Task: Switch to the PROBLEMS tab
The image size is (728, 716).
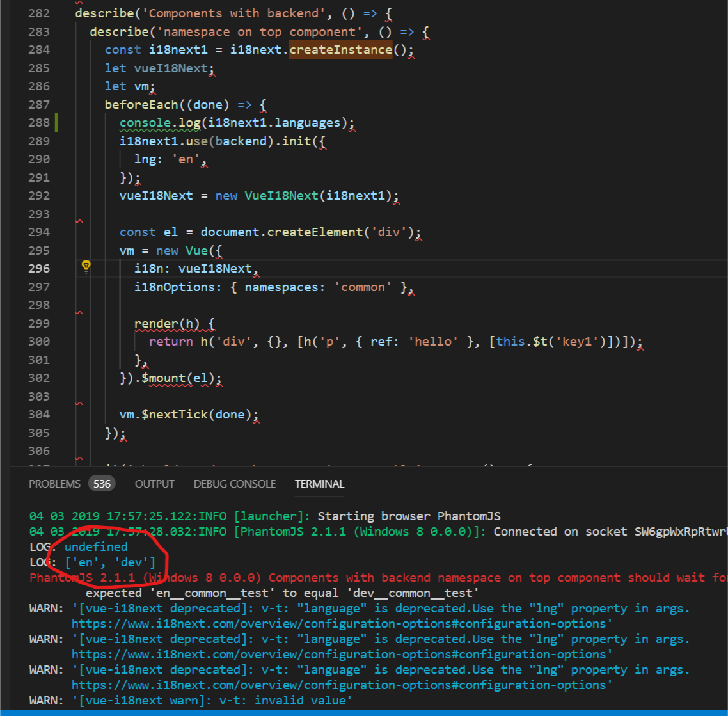Action: 54,484
